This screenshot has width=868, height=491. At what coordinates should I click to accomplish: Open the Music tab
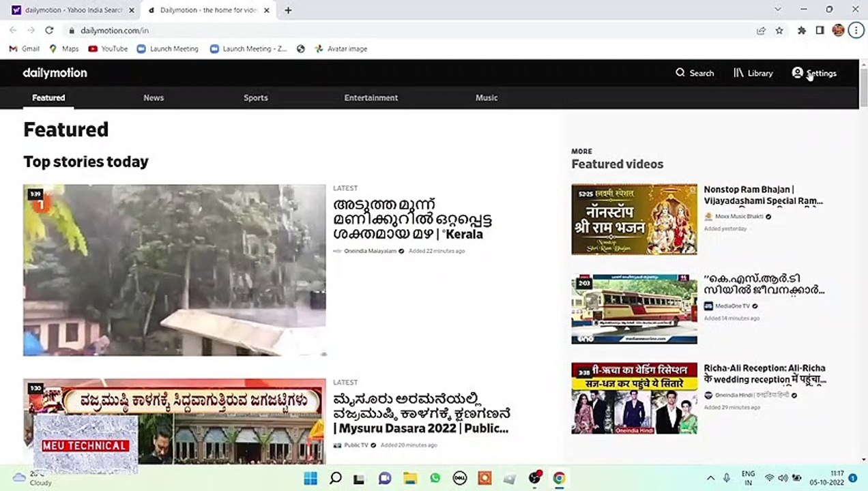point(487,98)
